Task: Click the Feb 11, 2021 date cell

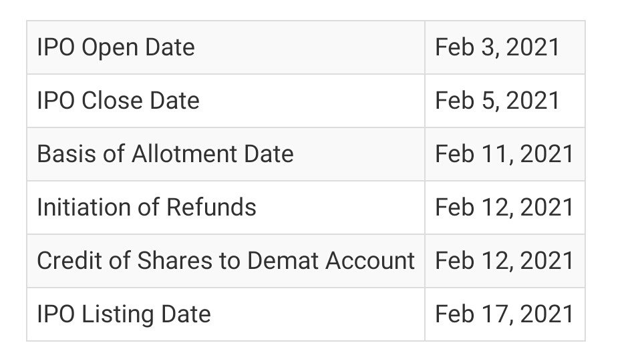Action: [505, 154]
